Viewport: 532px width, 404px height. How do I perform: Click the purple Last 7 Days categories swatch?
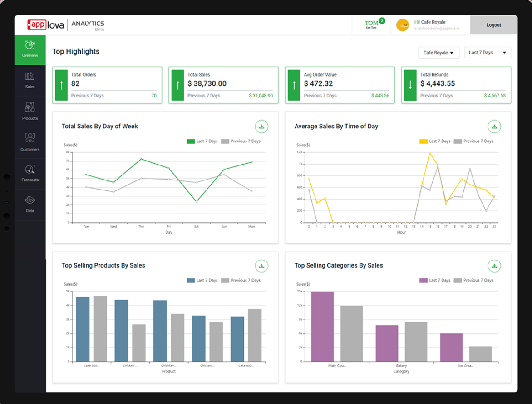click(424, 281)
